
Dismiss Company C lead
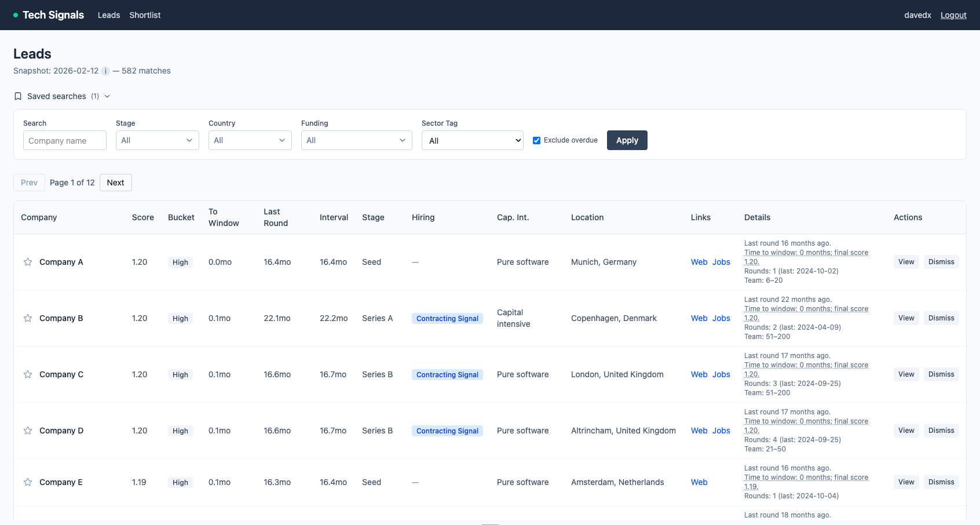941,374
